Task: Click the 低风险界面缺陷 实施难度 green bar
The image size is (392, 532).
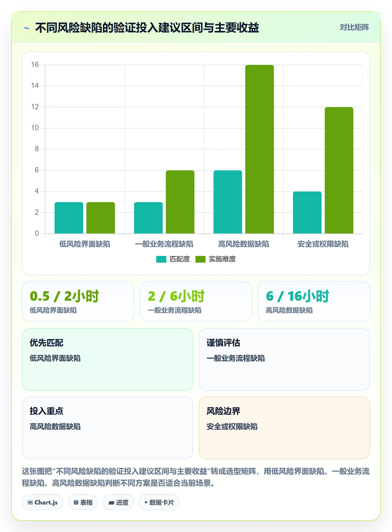Action: pos(101,218)
